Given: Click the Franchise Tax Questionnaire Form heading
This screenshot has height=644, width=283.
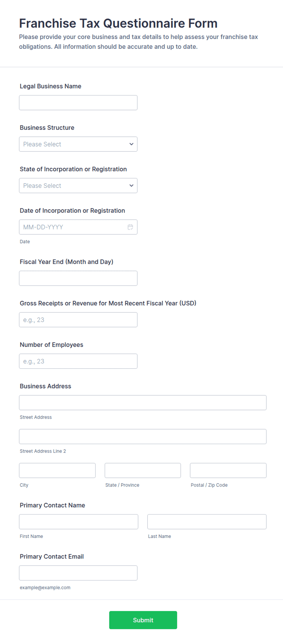Looking at the screenshot, I should (118, 23).
